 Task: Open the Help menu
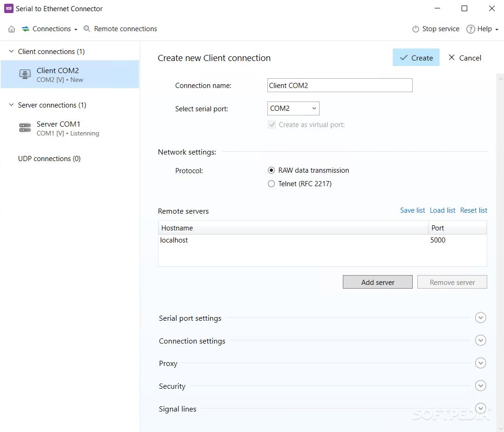coord(483,29)
